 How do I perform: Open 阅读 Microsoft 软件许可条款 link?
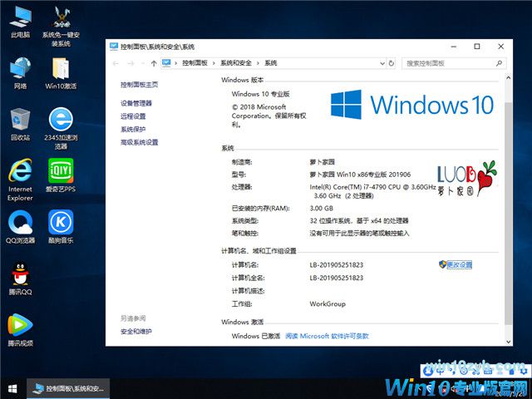point(327,336)
